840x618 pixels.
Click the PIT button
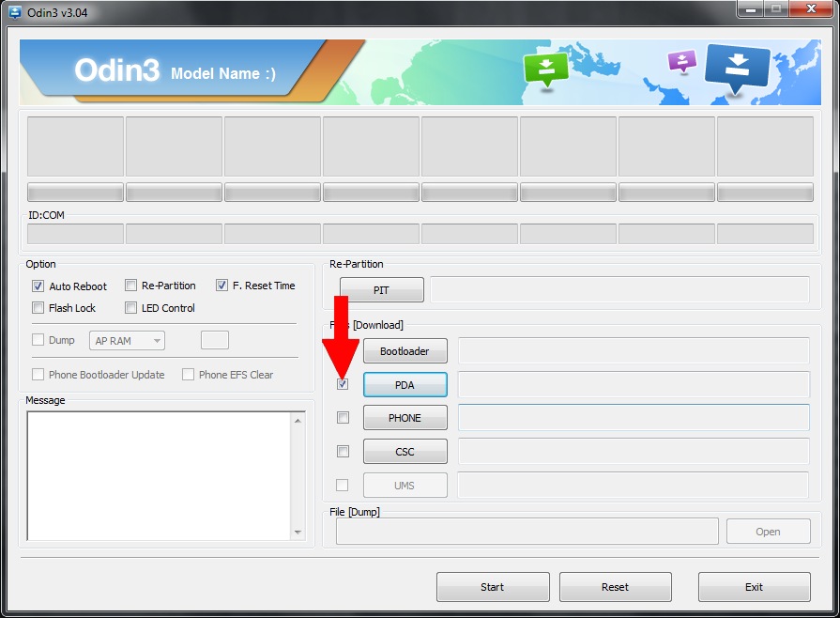tap(381, 290)
